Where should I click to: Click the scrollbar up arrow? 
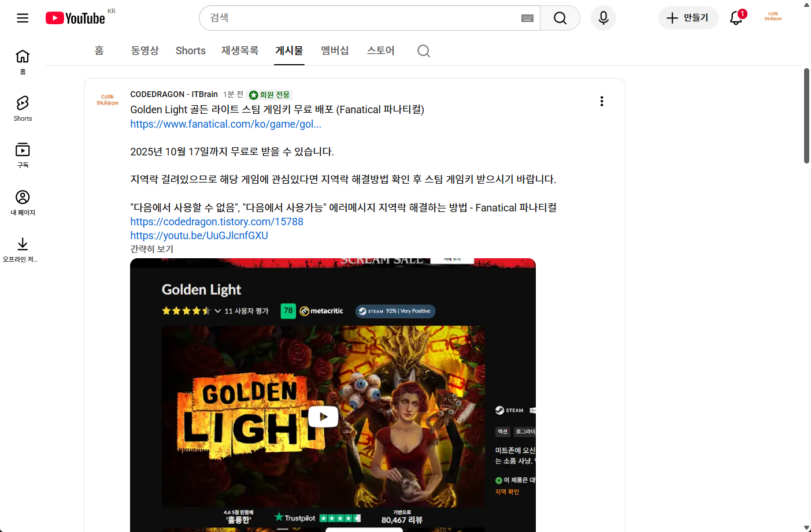pos(806,5)
